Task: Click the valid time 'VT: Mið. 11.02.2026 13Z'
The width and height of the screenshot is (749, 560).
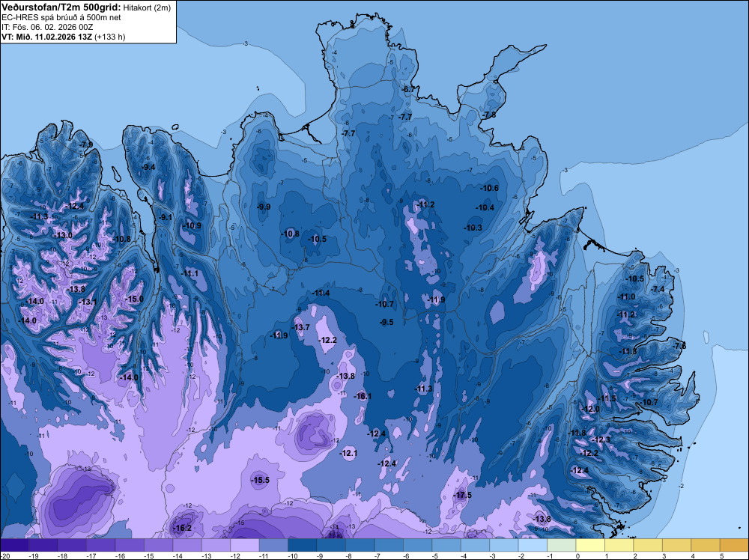Action: pyautogui.click(x=46, y=37)
